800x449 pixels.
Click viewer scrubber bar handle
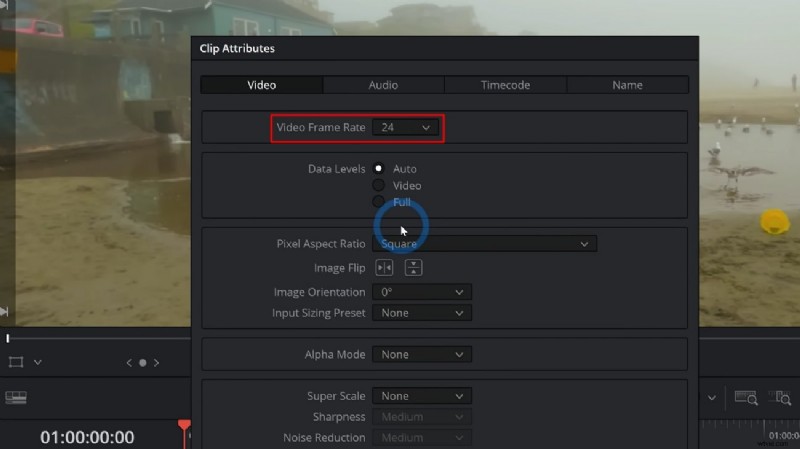coord(8,338)
